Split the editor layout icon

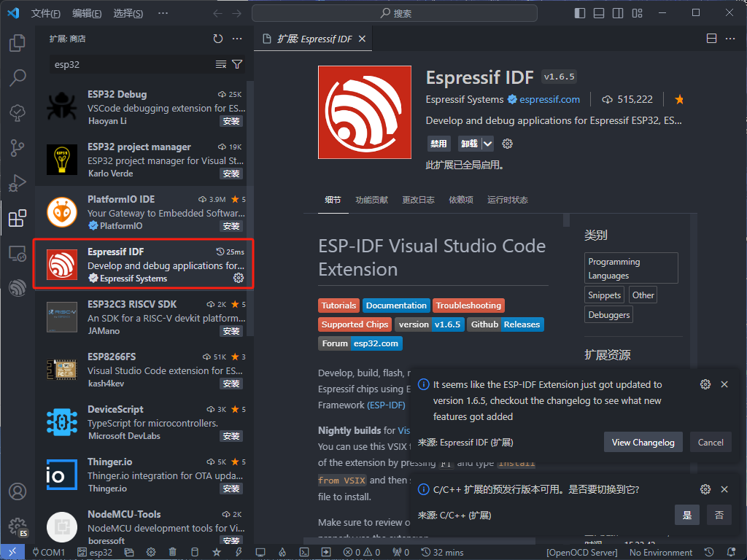point(711,39)
